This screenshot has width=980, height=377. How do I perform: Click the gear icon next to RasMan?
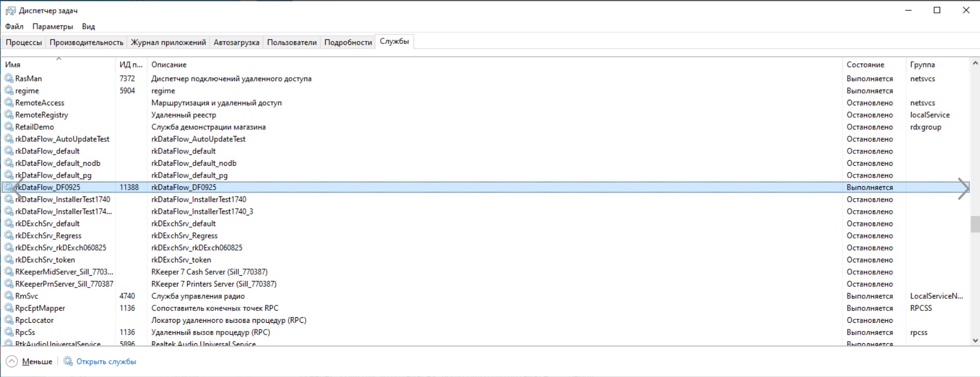click(9, 78)
